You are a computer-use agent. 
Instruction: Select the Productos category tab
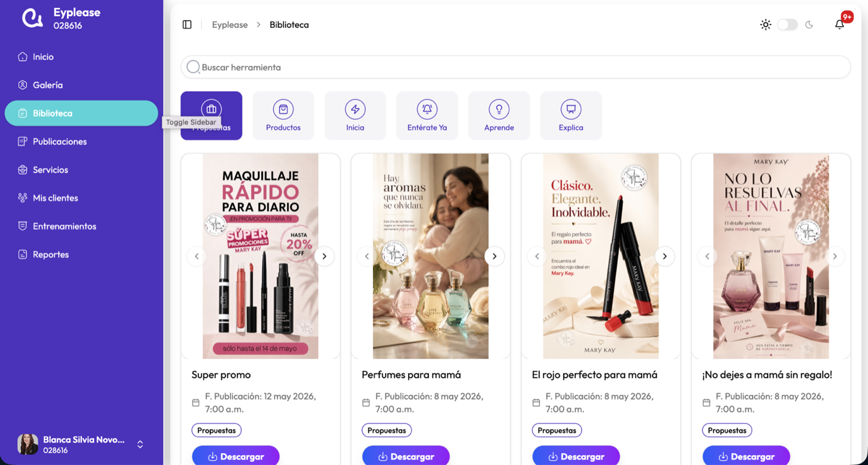pyautogui.click(x=283, y=115)
